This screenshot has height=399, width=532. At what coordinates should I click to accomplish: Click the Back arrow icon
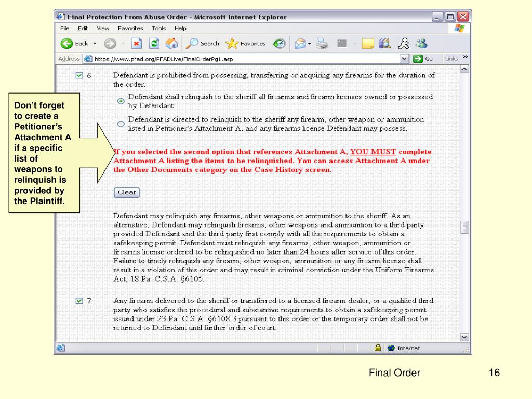pos(66,44)
